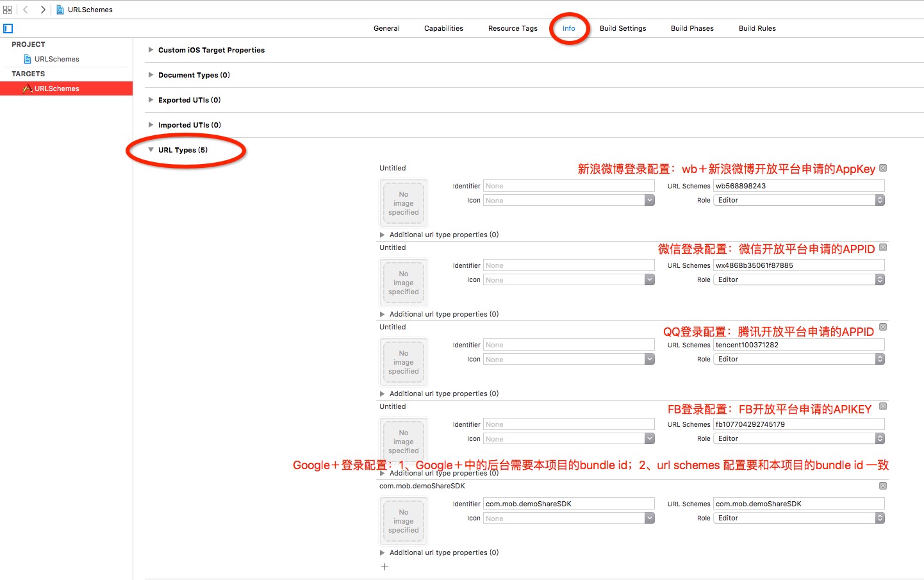This screenshot has height=580, width=924.
Task: Switch to the Build Rules tab
Action: click(757, 28)
